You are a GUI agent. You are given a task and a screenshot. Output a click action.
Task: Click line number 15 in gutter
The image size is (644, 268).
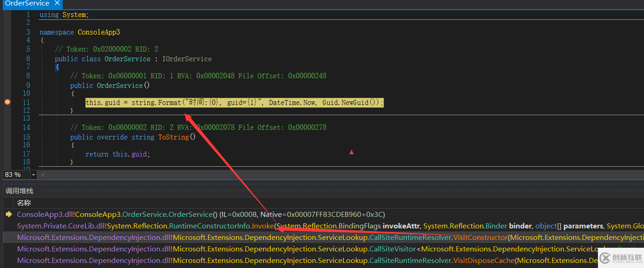tap(26, 137)
